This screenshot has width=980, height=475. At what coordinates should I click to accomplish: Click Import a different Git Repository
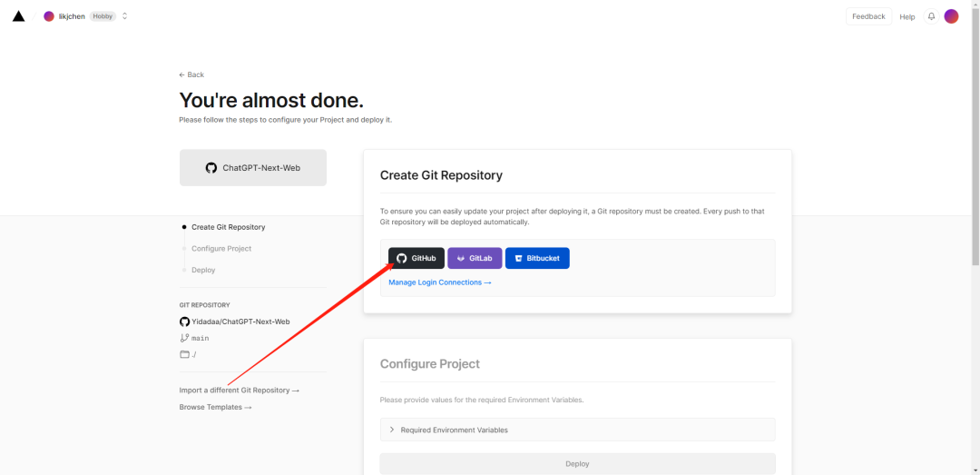click(x=239, y=391)
